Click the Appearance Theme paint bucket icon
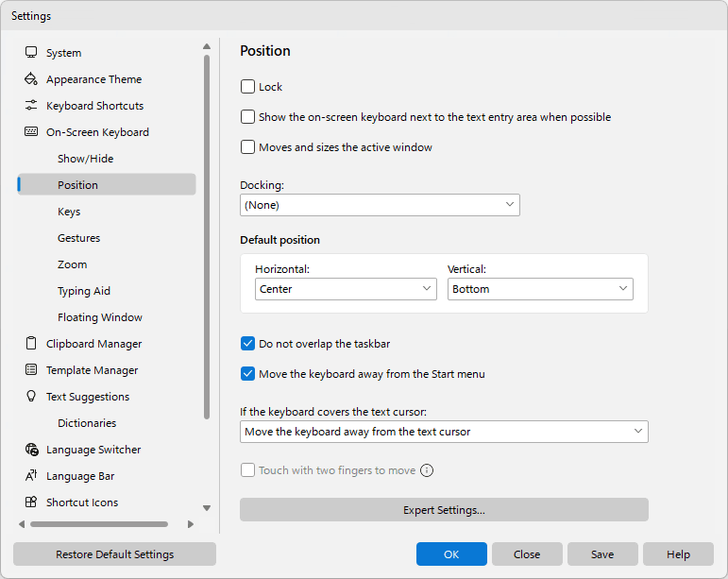 31,79
